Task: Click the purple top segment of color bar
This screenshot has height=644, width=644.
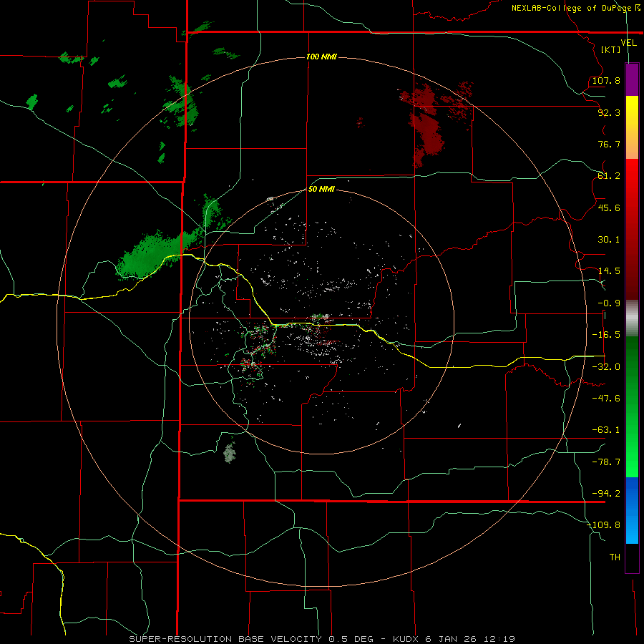Action: pyautogui.click(x=632, y=79)
